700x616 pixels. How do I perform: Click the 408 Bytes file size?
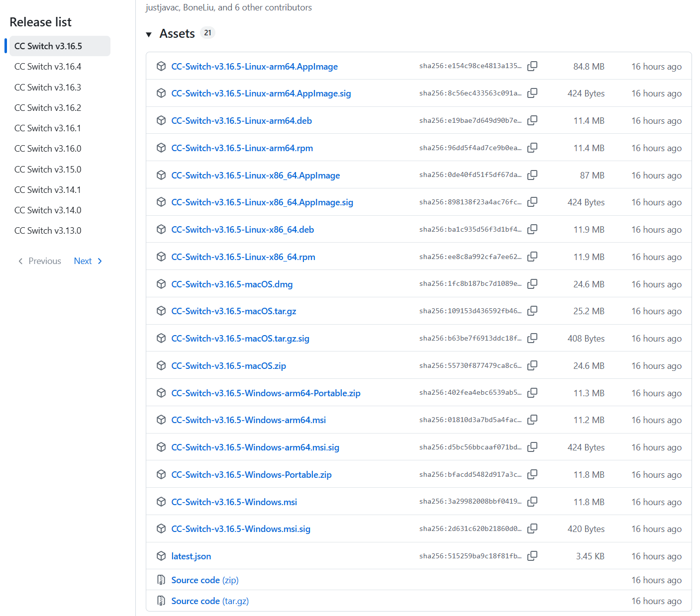pos(586,339)
